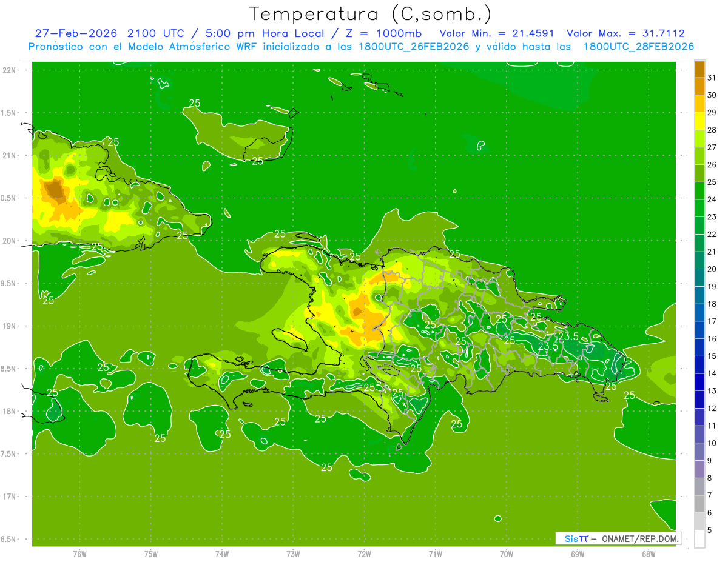Viewport: 728px width, 562px height.
Task: Click the dark blue swatch between 13 and 14
Action: [x=699, y=383]
